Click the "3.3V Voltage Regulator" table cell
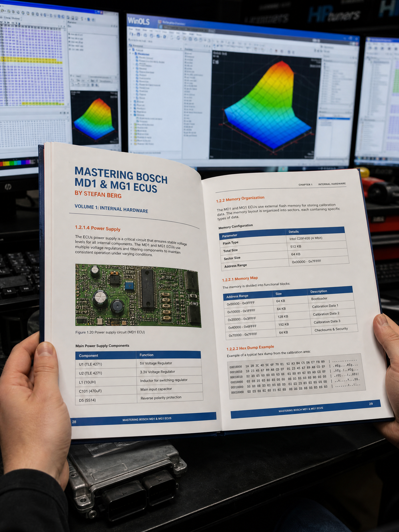Image resolution: width=399 pixels, height=532 pixels. [x=169, y=372]
